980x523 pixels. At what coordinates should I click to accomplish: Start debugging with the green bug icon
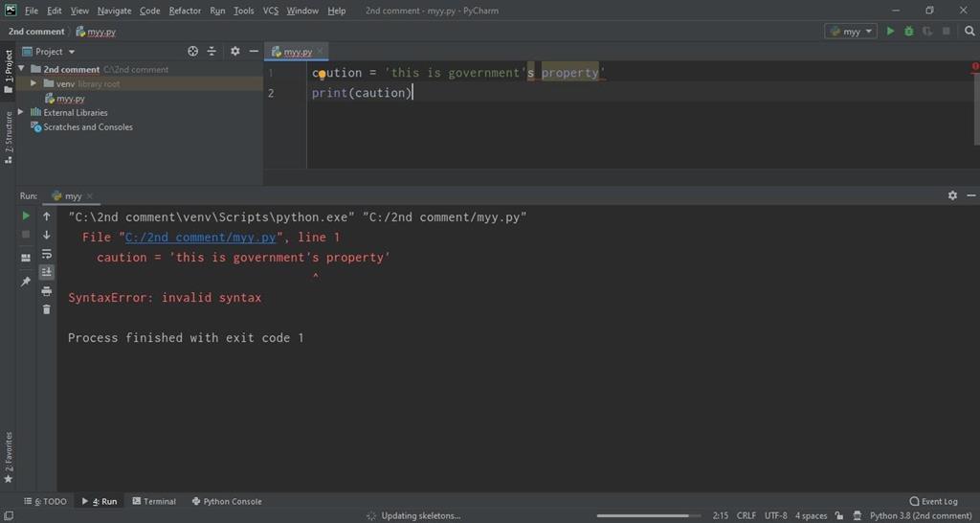pos(909,31)
